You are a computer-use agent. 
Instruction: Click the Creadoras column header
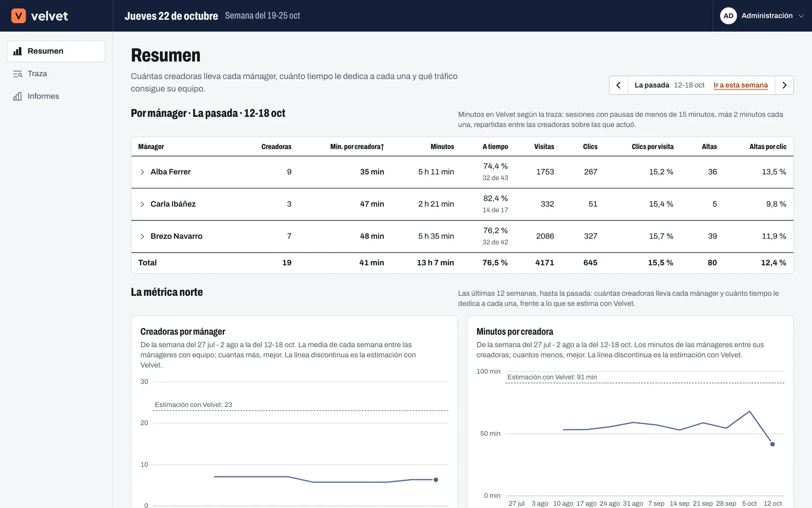pos(276,147)
